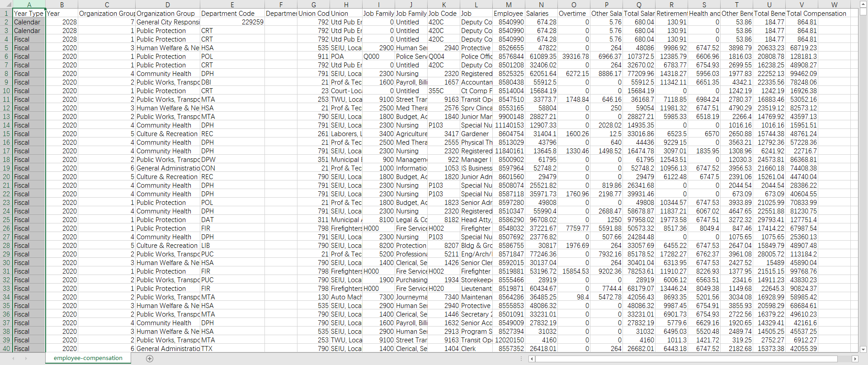The height and width of the screenshot is (365, 868).
Task: Select column T header
Action: coord(736,5)
